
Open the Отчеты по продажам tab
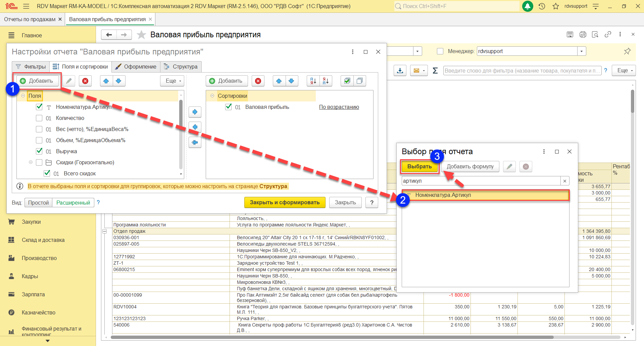pyautogui.click(x=30, y=19)
